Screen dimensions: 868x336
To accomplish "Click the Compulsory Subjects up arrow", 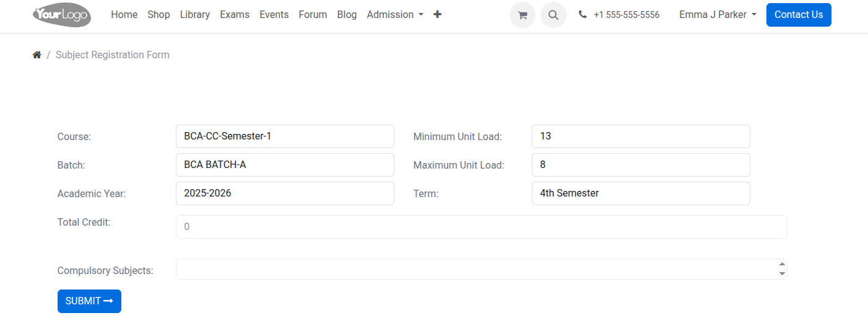I will [x=782, y=264].
